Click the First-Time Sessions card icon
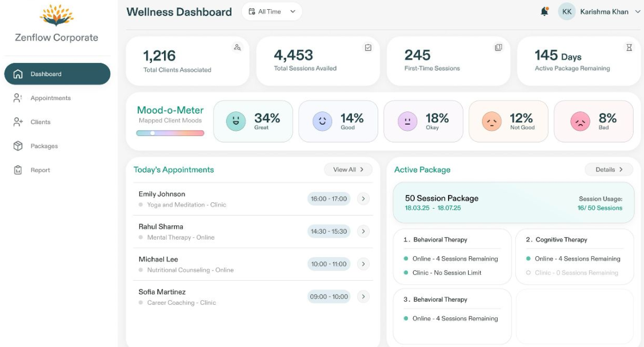The width and height of the screenshot is (644, 347). pyautogui.click(x=498, y=47)
